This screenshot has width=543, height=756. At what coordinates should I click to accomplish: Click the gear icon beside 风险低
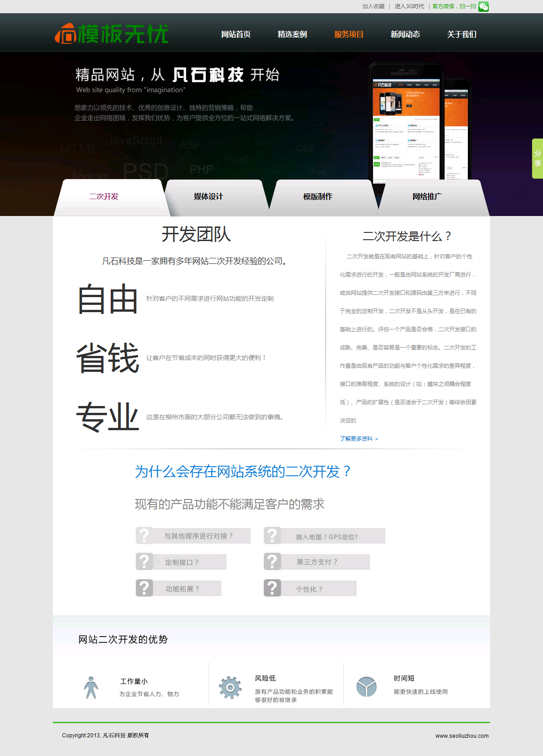click(x=230, y=687)
